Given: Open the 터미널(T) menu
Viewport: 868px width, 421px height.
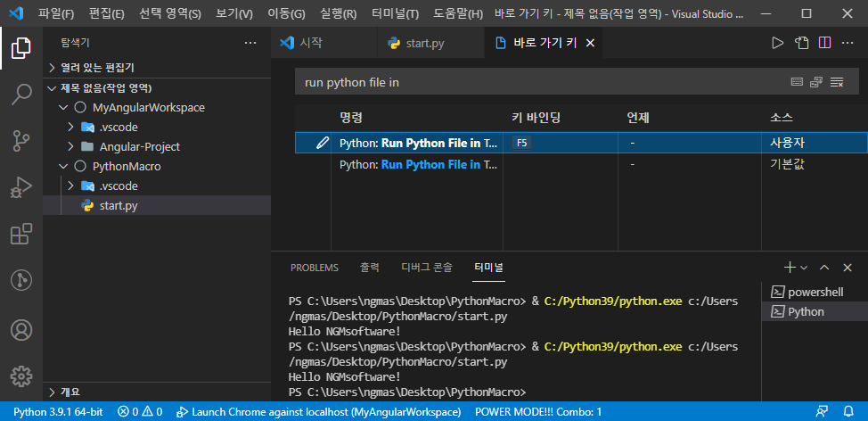Looking at the screenshot, I should [396, 13].
